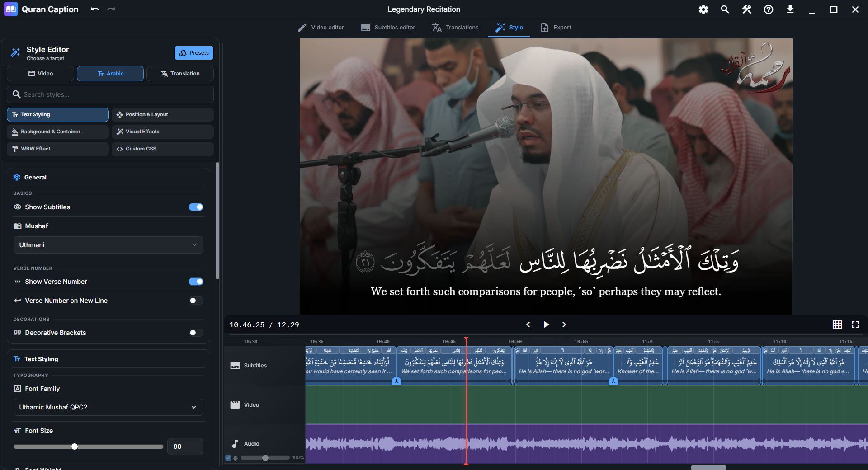This screenshot has width=868, height=470.
Task: Click the search magnifier in title bar
Action: (x=725, y=9)
